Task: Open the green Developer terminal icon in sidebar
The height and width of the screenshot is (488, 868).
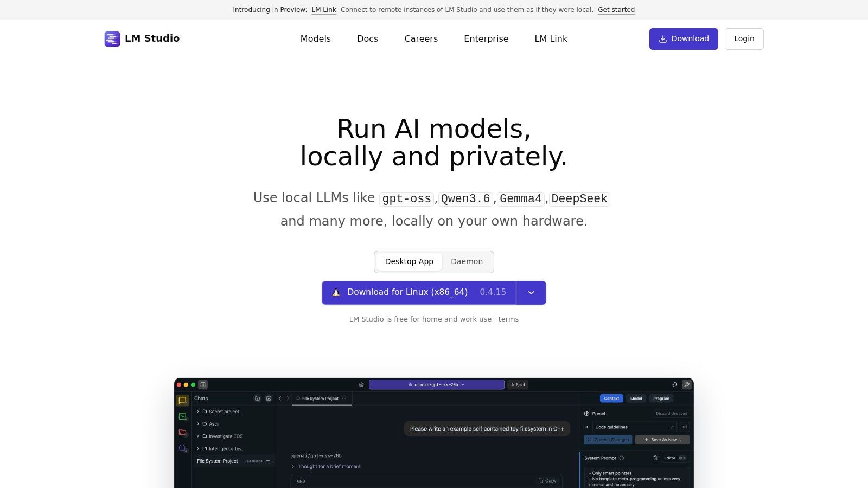Action: pyautogui.click(x=183, y=416)
